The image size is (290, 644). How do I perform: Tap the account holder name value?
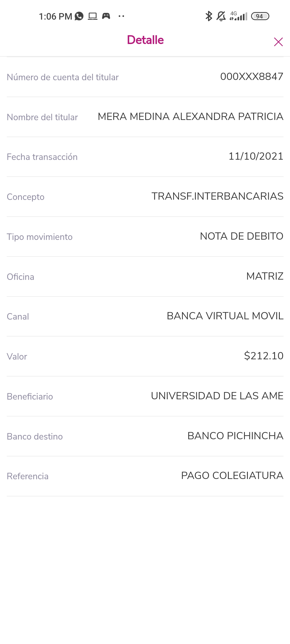(190, 116)
